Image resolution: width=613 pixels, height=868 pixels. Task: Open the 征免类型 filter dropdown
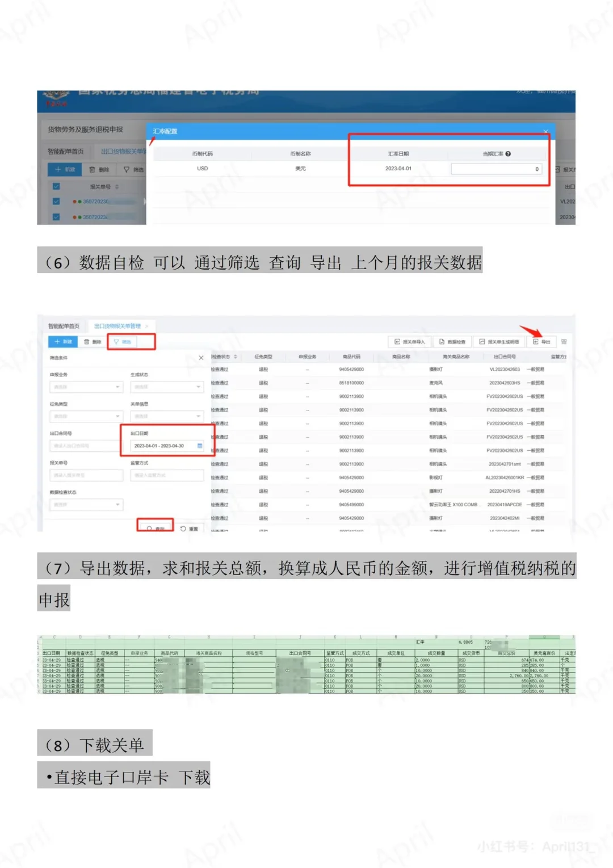[86, 416]
